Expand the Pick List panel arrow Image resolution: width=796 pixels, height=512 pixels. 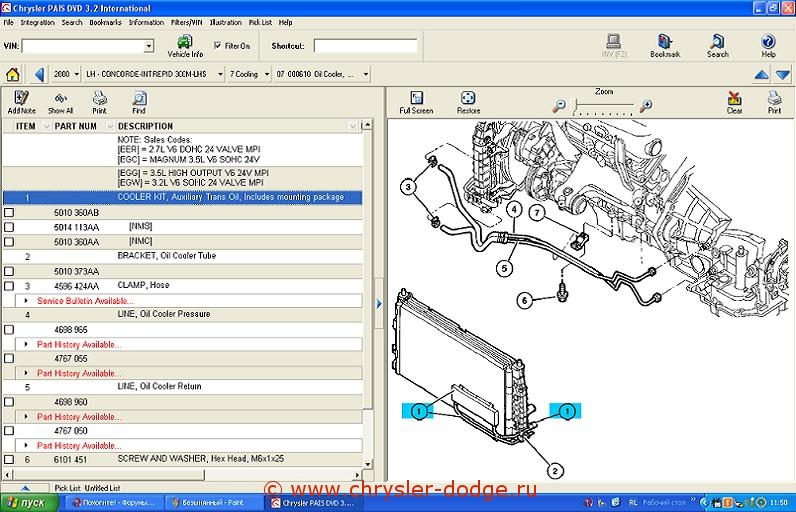(25, 488)
